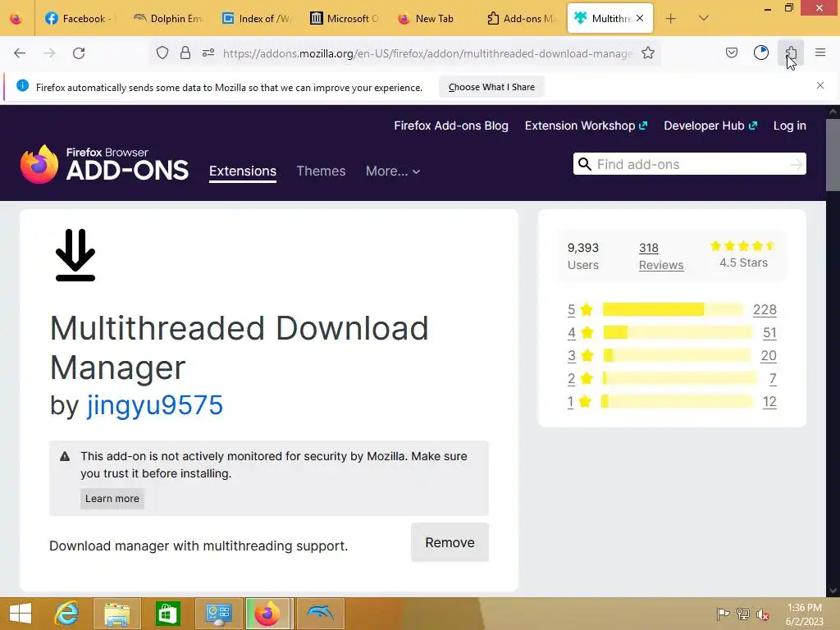Screen dimensions: 840x630
Task: Click the 3-star rating bar
Action: pyautogui.click(x=677, y=355)
